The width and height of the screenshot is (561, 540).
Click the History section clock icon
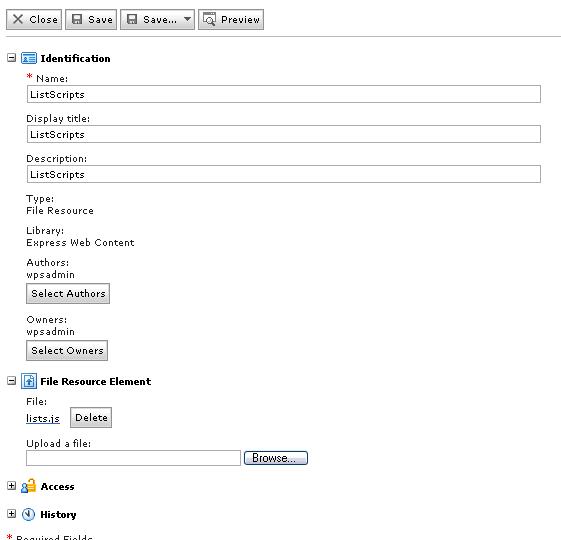pyautogui.click(x=29, y=514)
